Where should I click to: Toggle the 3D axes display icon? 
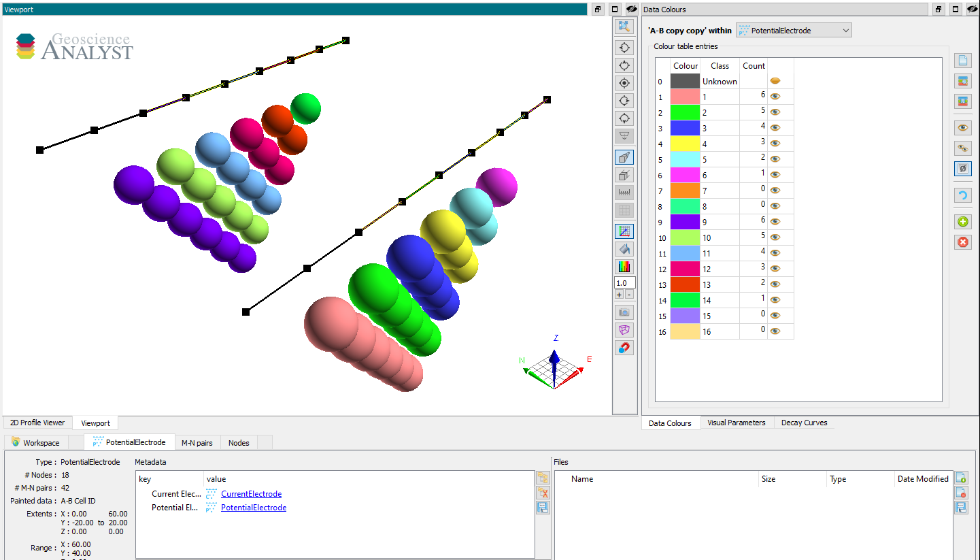pos(624,231)
